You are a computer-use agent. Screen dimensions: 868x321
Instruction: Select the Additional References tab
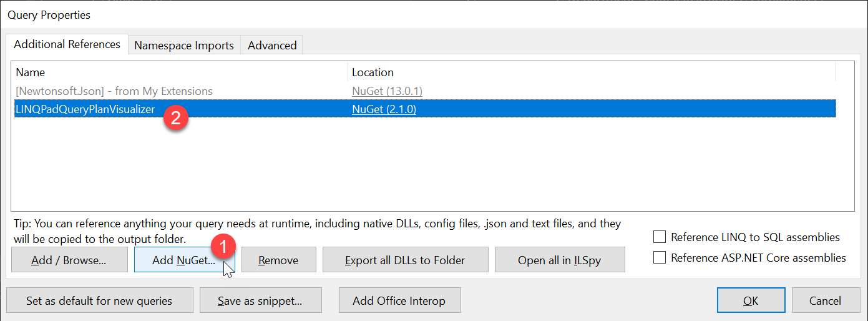point(67,44)
